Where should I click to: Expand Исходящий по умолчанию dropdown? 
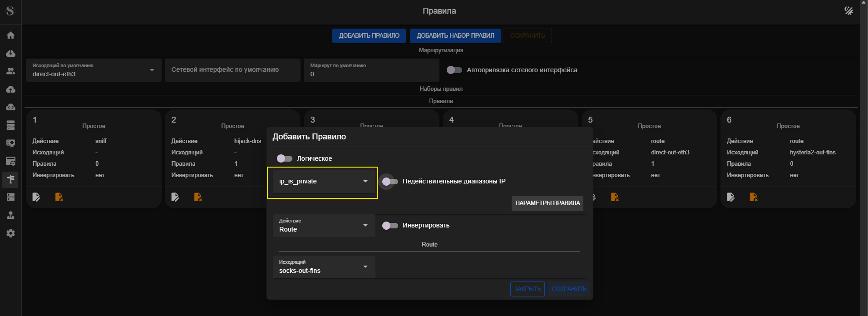[x=94, y=70]
